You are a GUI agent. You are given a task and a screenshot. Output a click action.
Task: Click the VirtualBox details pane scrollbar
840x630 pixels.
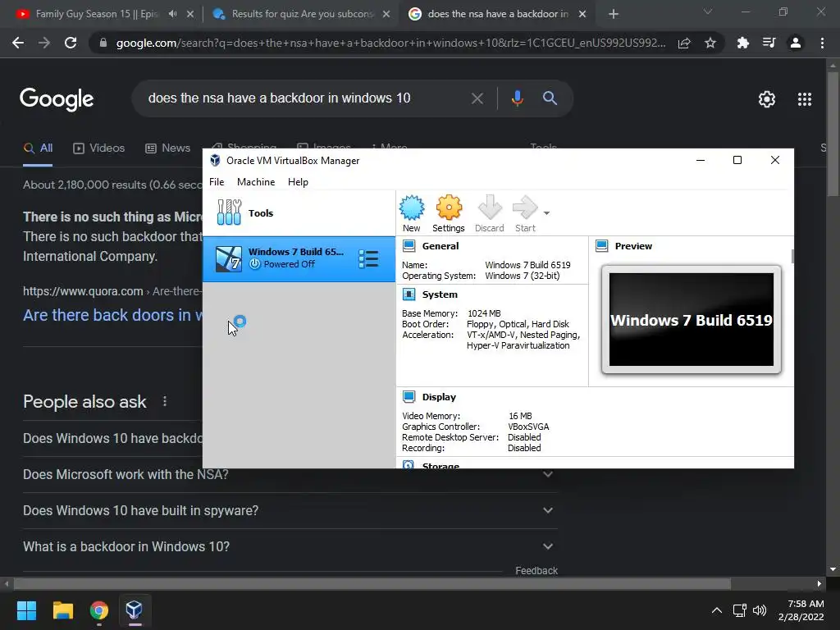(x=792, y=256)
